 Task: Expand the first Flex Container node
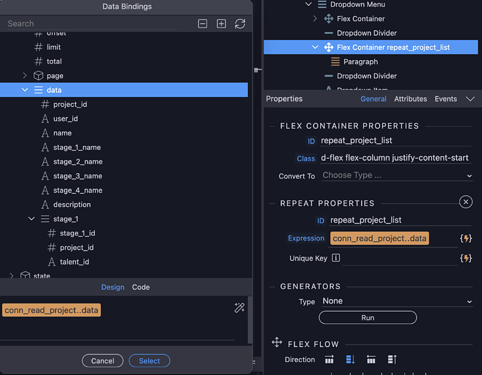315,19
